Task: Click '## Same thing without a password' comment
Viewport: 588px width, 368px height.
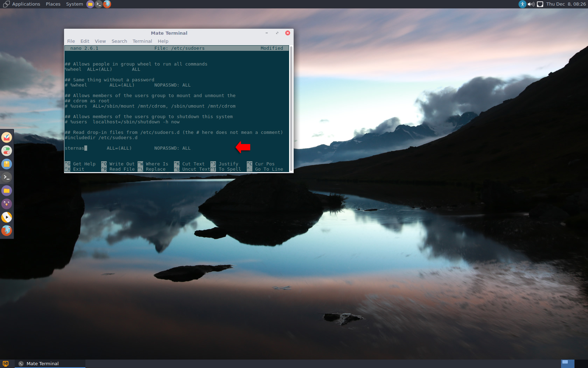Action: click(x=110, y=80)
